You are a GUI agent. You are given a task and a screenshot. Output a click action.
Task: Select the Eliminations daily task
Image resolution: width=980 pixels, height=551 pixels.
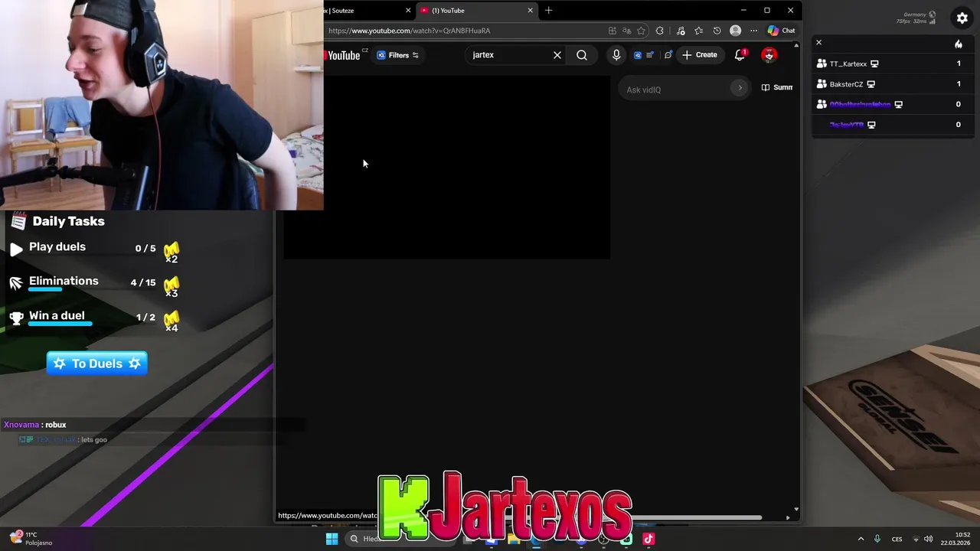pyautogui.click(x=93, y=282)
